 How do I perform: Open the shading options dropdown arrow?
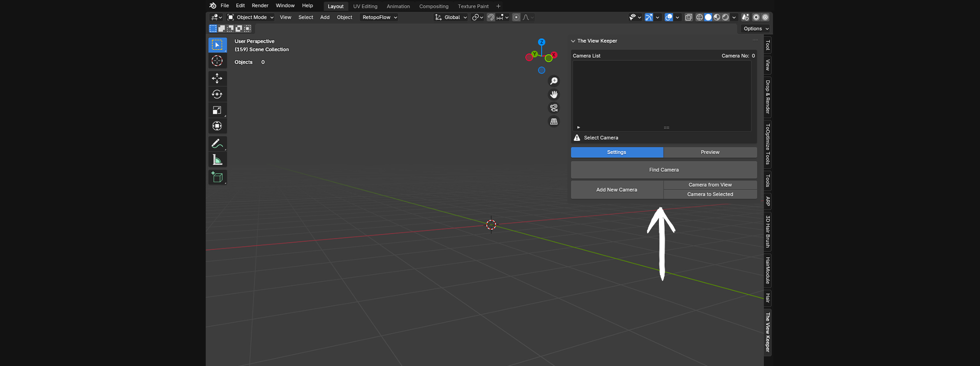[x=734, y=17]
